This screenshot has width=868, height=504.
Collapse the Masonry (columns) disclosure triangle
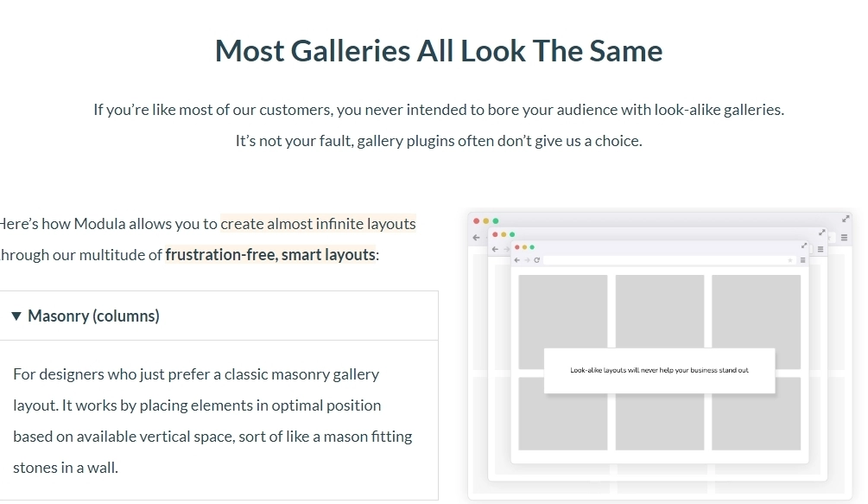(x=16, y=316)
